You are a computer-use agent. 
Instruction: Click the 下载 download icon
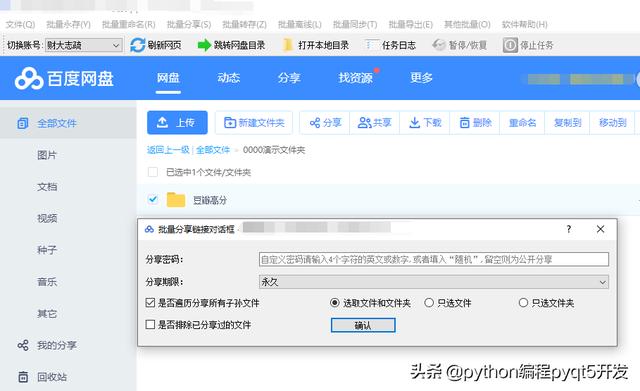click(x=414, y=122)
